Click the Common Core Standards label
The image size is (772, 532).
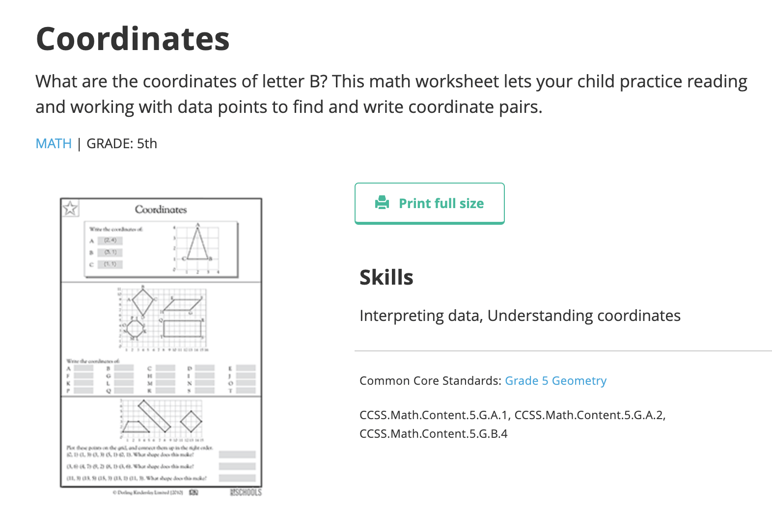[x=430, y=381]
